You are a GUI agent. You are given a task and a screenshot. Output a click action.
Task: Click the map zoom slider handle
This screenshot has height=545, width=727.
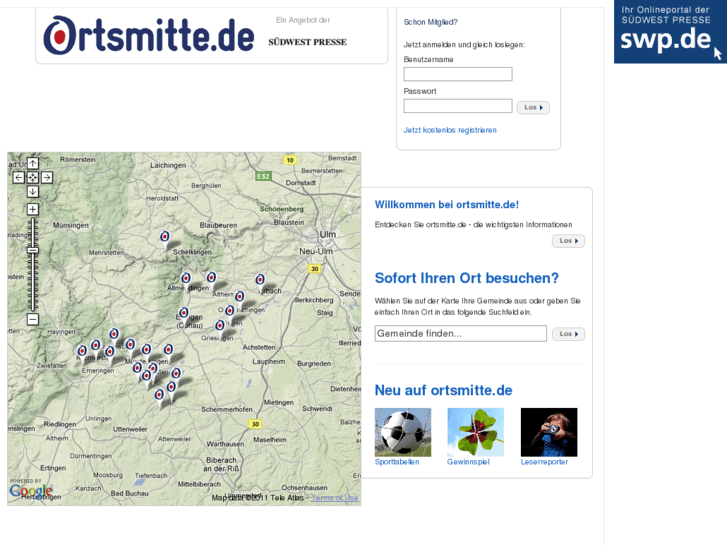tap(32, 250)
